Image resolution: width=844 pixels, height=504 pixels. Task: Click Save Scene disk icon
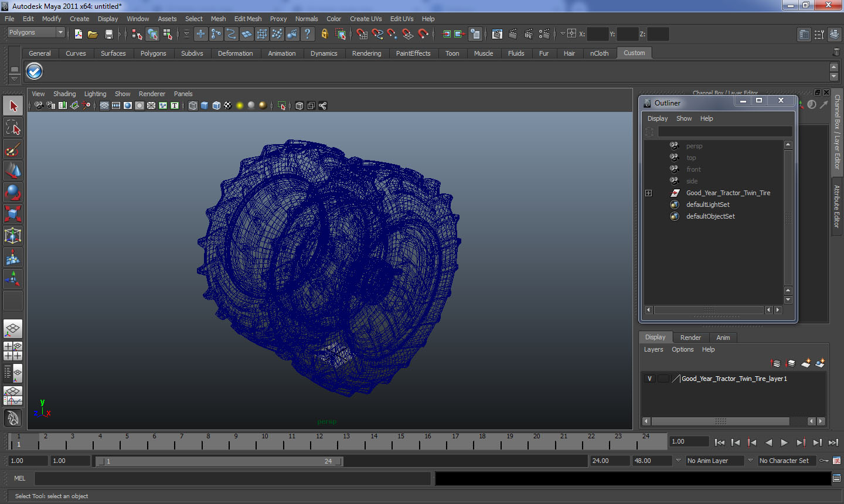(x=108, y=34)
